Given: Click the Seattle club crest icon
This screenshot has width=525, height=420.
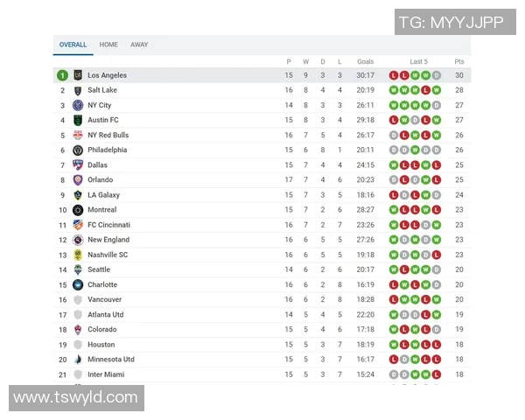Looking at the screenshot, I should pos(78,269).
